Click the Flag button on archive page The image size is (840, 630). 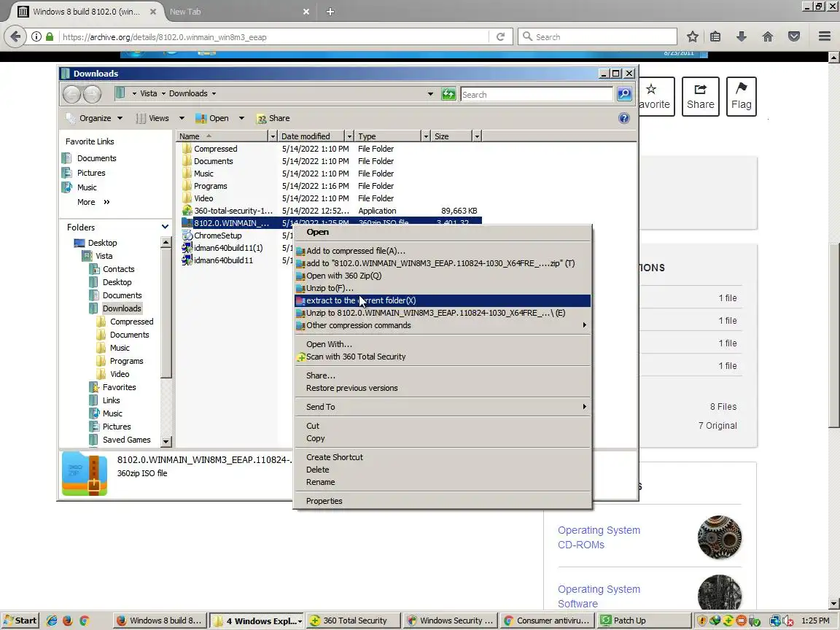click(x=741, y=96)
